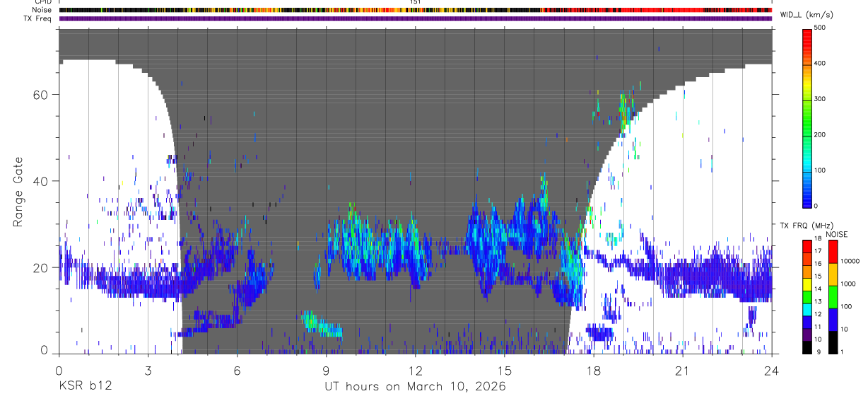Select the red 17–18 MHz TX FRQ swatch
This screenshot has width=868, height=401.
(807, 247)
